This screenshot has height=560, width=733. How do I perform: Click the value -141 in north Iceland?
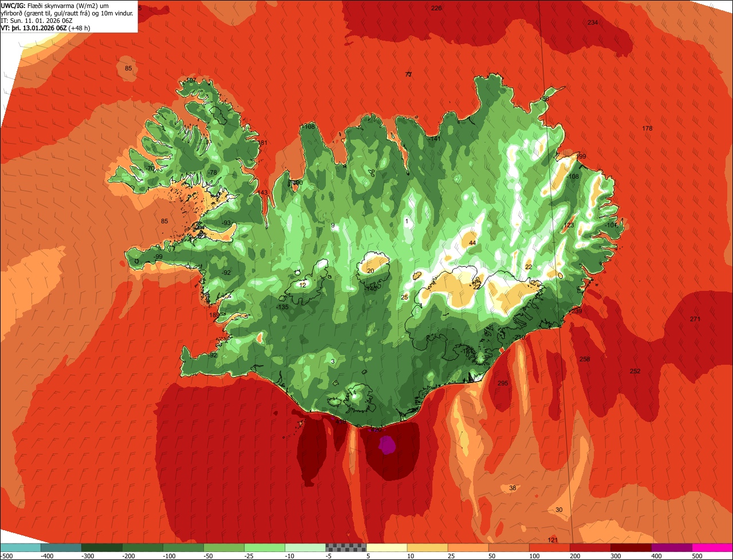click(x=435, y=139)
